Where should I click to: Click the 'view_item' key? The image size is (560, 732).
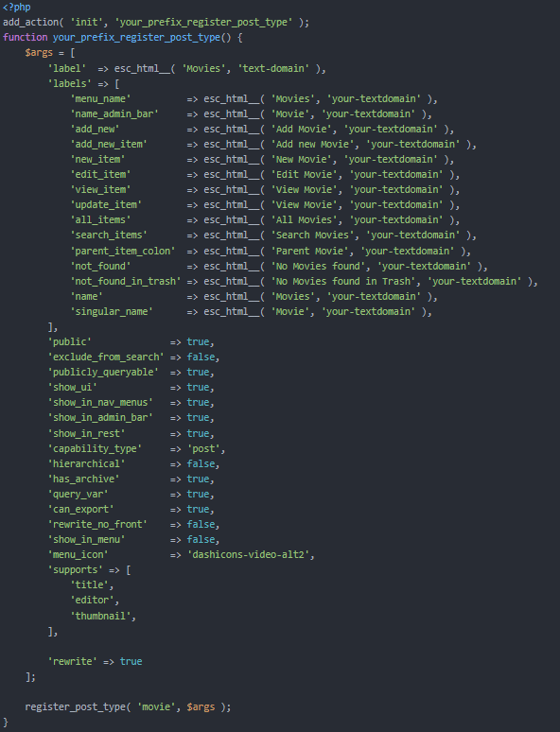pyautogui.click(x=100, y=189)
